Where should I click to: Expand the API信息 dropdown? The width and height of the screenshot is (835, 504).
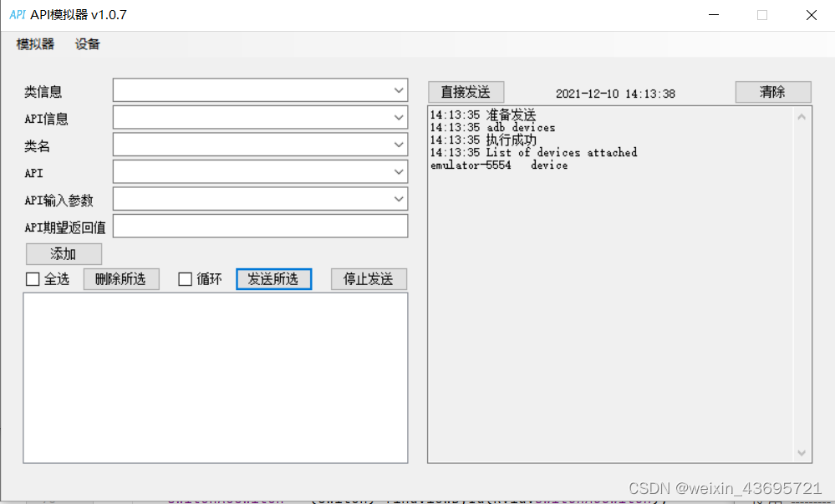399,118
